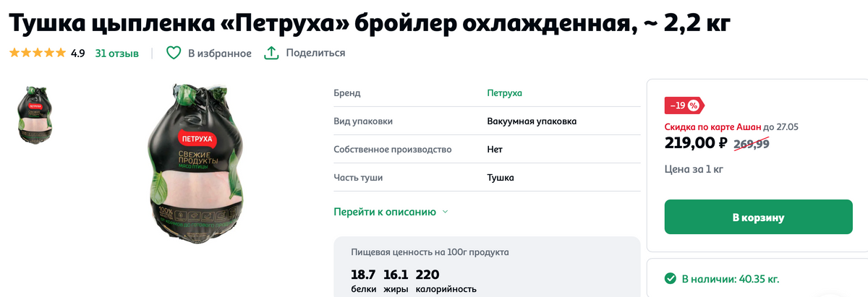Click the Нет value for own production
Screen dimensions: 868x297
[495, 150]
